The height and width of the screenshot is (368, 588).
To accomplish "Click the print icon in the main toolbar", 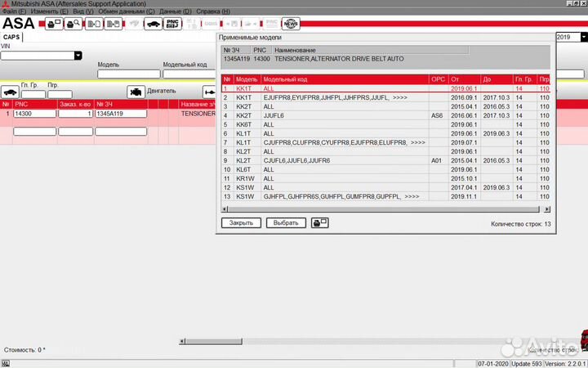I will pos(54,25).
